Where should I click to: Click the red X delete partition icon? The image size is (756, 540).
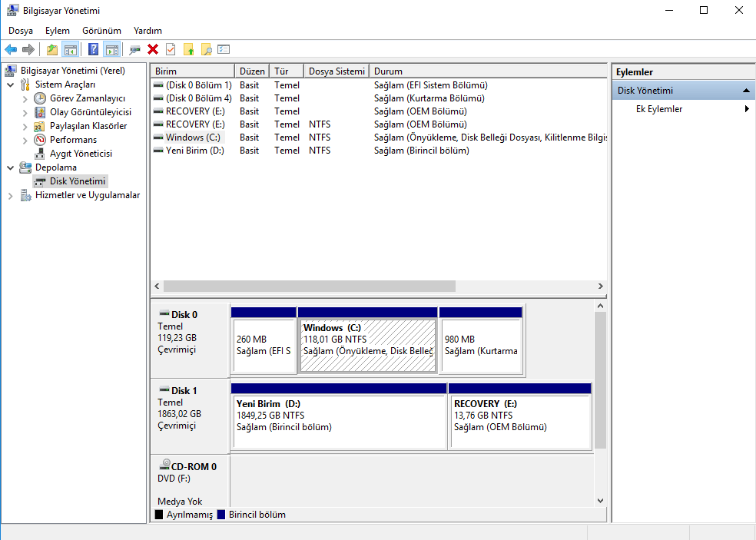coord(153,48)
